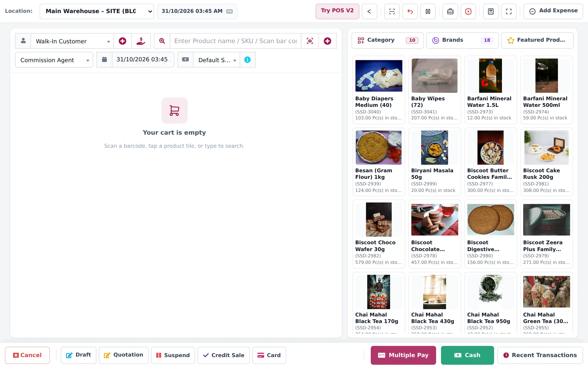
Task: Select the Baby Diapers Medium product tile
Action: [379, 90]
